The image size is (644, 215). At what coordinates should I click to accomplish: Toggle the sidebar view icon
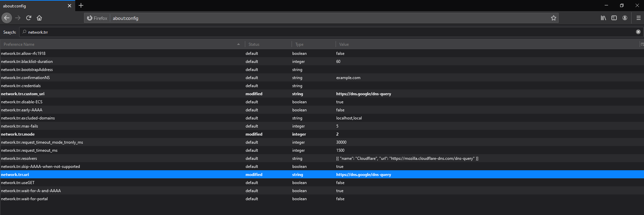tap(614, 18)
